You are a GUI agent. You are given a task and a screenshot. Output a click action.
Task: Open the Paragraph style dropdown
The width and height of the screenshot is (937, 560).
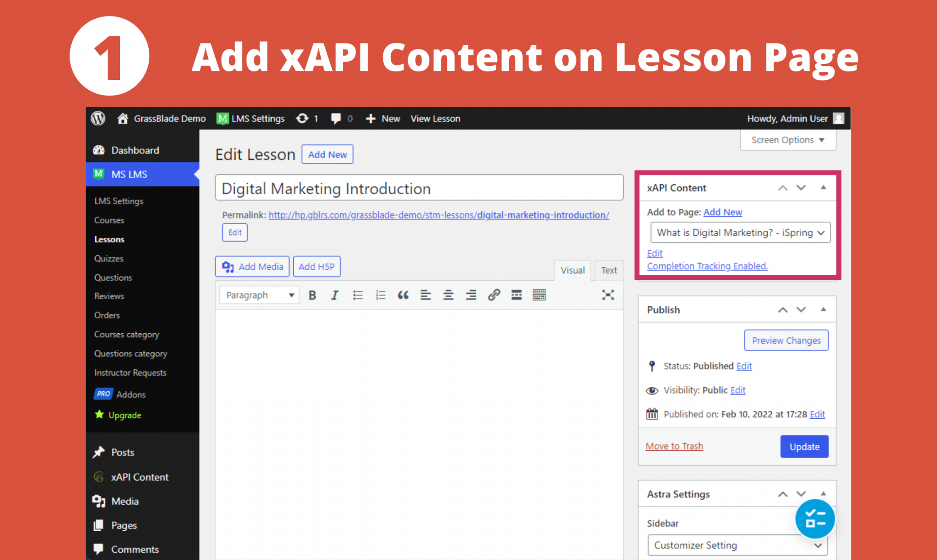coord(258,295)
